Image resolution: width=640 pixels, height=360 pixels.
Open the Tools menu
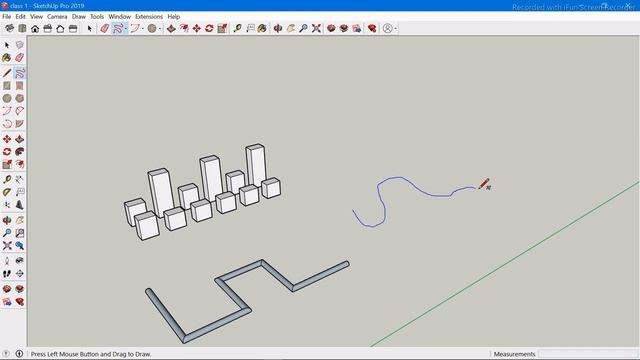[97, 17]
